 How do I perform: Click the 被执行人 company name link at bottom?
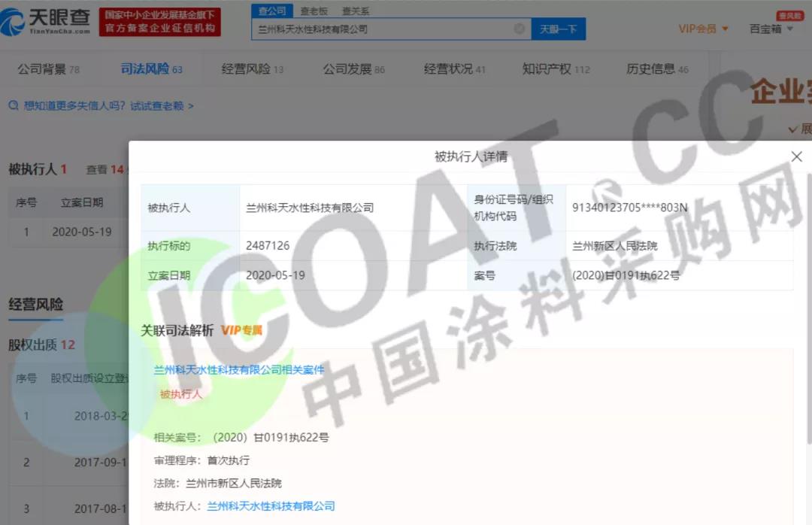271,506
